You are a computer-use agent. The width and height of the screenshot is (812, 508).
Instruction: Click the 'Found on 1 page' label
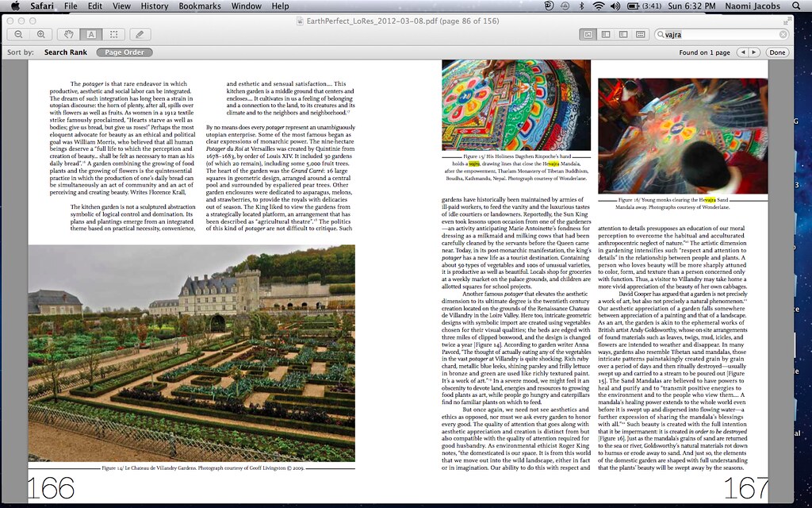click(x=704, y=52)
